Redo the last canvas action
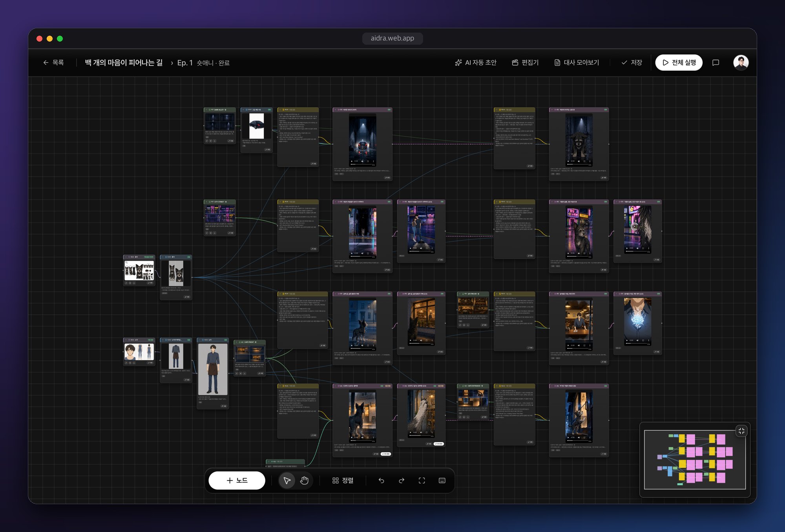This screenshot has width=785, height=532. (x=402, y=481)
